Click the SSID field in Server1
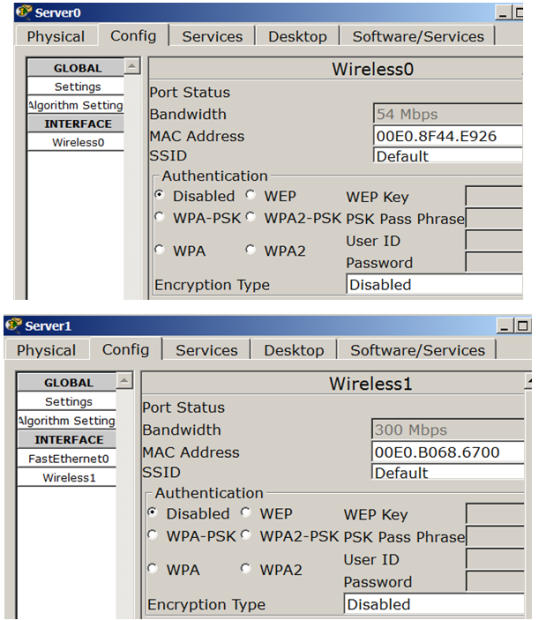 click(x=448, y=472)
